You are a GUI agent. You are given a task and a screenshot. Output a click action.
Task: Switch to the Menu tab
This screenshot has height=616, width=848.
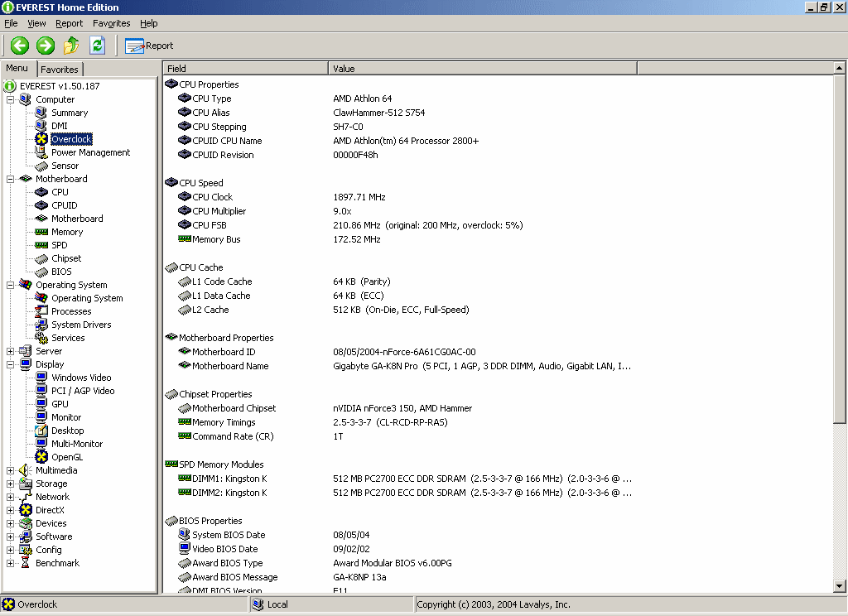pos(17,68)
